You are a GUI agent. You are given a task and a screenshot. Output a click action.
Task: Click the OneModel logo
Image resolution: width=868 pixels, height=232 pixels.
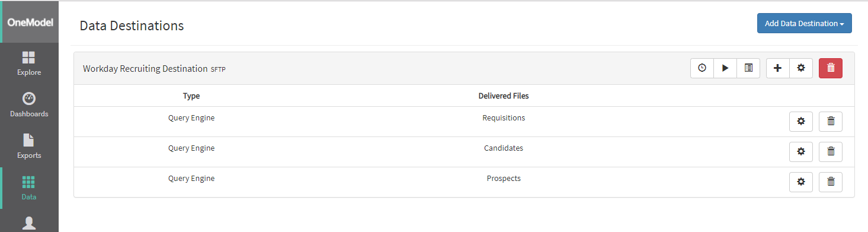coord(30,22)
